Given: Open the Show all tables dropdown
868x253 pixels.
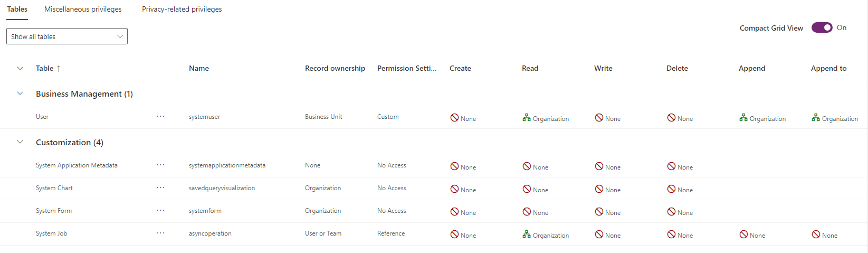Looking at the screenshot, I should [x=67, y=36].
